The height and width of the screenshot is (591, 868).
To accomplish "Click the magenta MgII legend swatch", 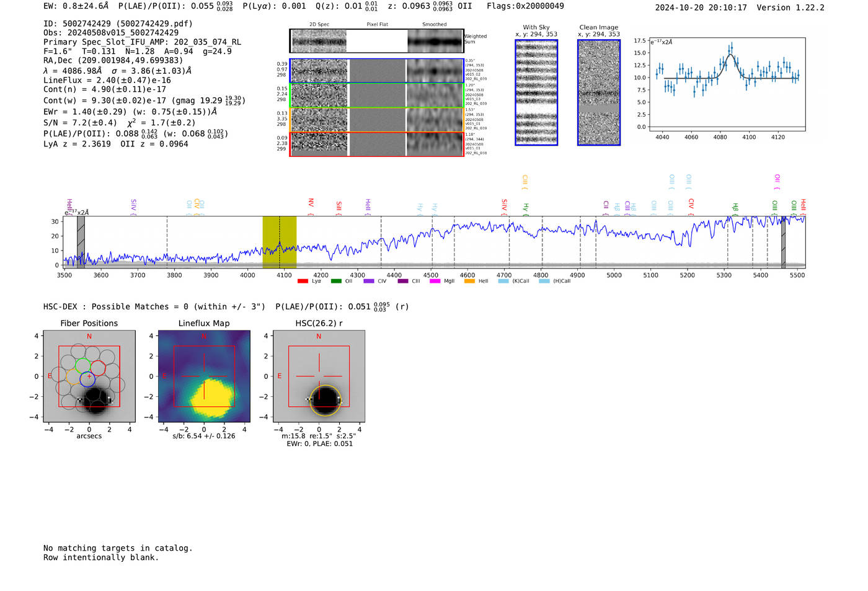I will (x=435, y=282).
